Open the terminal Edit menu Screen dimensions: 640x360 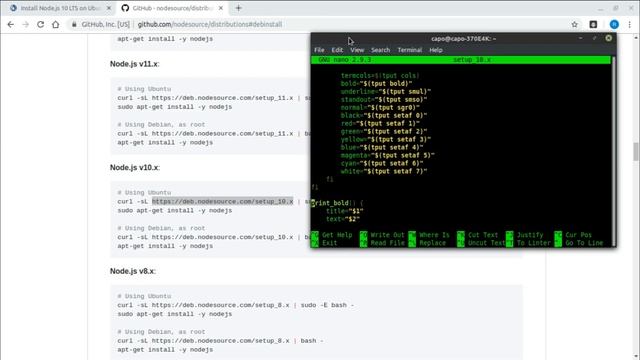coord(337,50)
